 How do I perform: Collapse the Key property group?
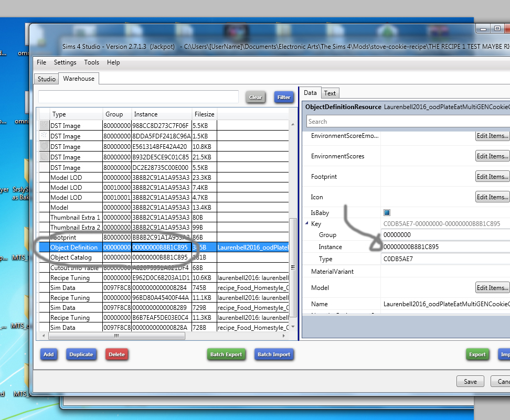click(307, 223)
